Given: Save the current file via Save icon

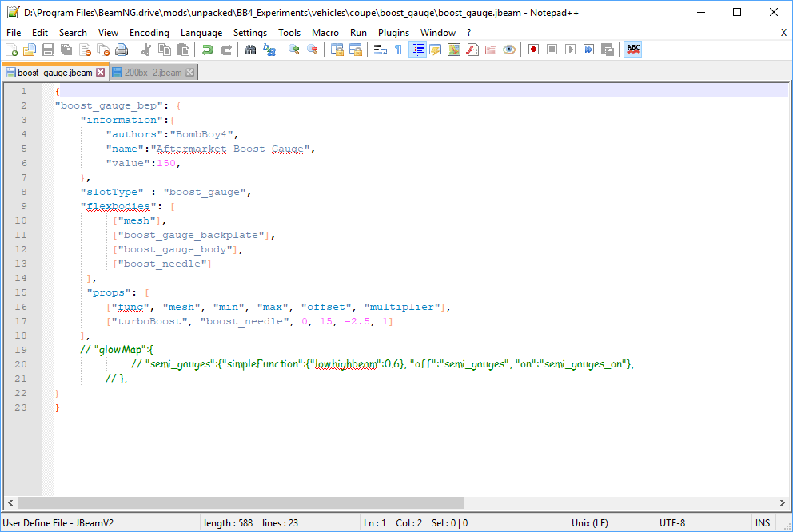Looking at the screenshot, I should tap(48, 50).
